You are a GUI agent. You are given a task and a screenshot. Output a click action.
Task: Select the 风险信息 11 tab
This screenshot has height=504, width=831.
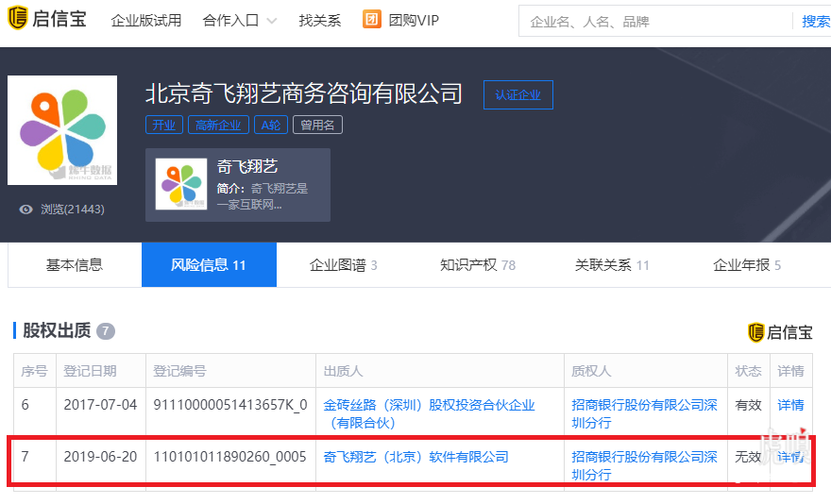point(209,264)
